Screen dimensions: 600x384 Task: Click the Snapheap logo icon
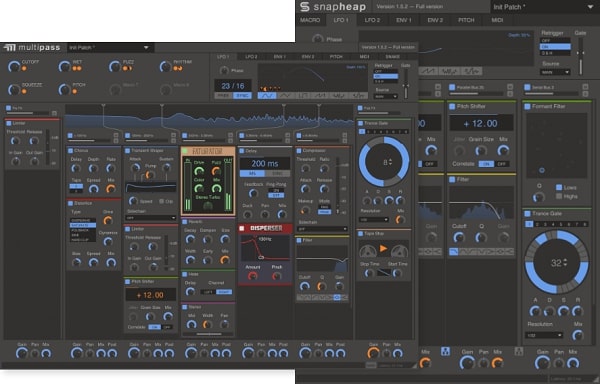coord(305,7)
